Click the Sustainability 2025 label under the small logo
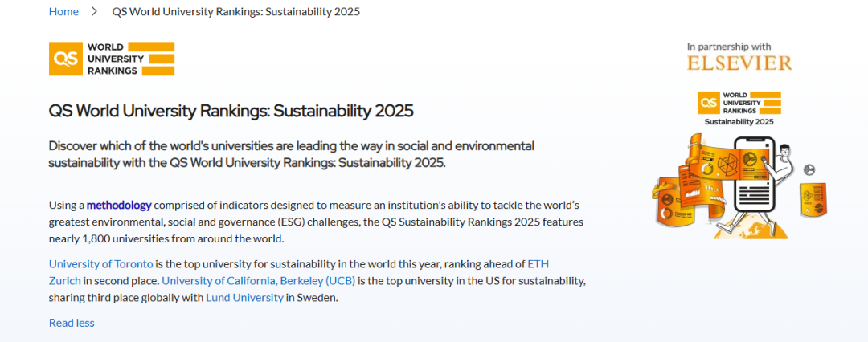868x342 pixels. (x=739, y=122)
